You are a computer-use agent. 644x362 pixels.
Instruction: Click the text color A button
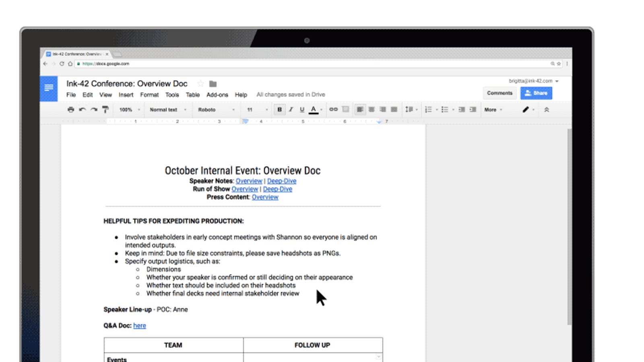314,109
